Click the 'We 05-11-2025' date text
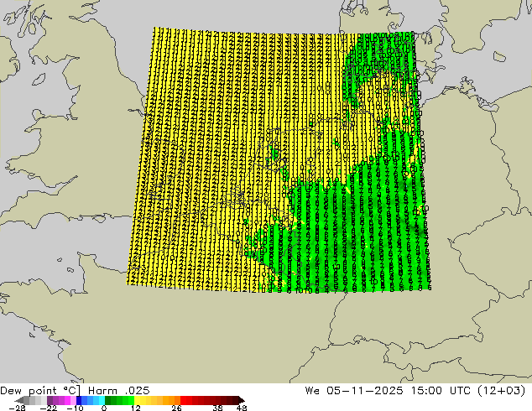Image resolution: width=532 pixels, height=411 pixels. point(354,390)
